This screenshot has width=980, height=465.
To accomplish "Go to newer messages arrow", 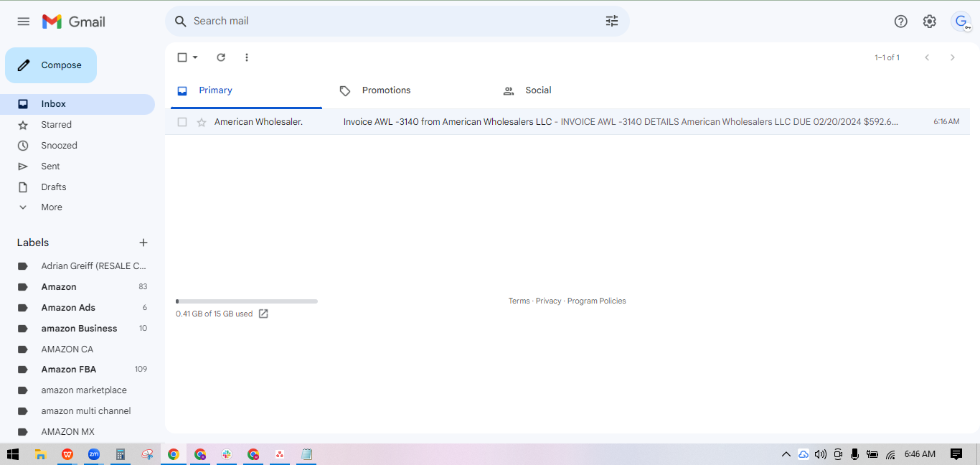I will [927, 57].
